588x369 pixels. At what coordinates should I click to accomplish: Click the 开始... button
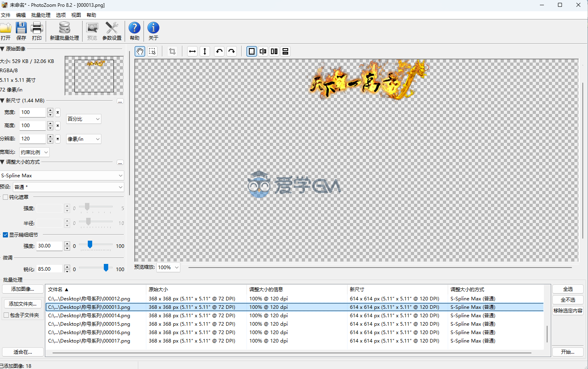pyautogui.click(x=568, y=352)
